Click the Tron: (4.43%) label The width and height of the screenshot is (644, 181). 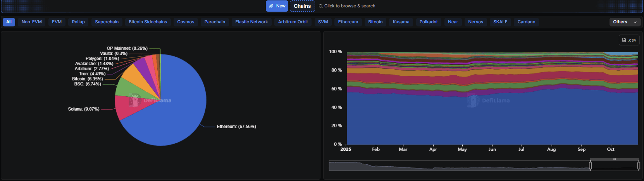pyautogui.click(x=92, y=74)
